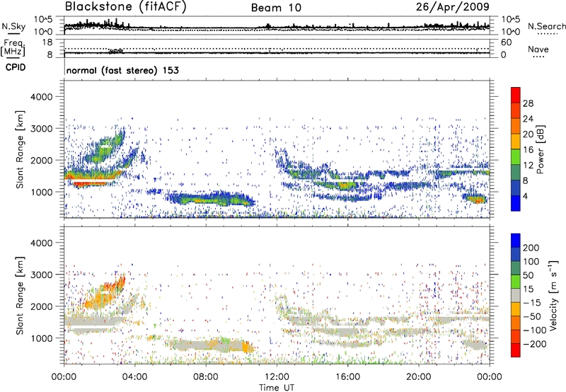Screen dimensions: 566x392
Task: Click the orange 20–24 dB Power colorbar segment
Action: pyautogui.click(x=516, y=126)
